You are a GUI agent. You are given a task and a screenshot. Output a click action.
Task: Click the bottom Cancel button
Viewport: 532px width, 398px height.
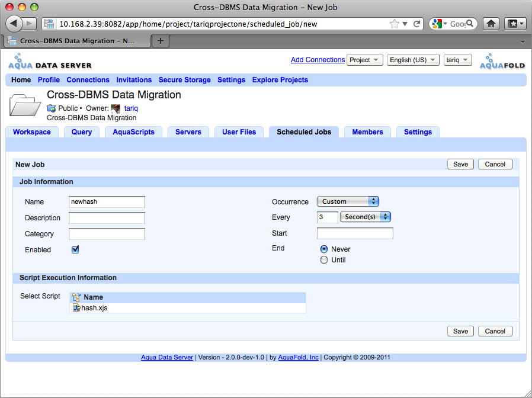click(x=495, y=331)
